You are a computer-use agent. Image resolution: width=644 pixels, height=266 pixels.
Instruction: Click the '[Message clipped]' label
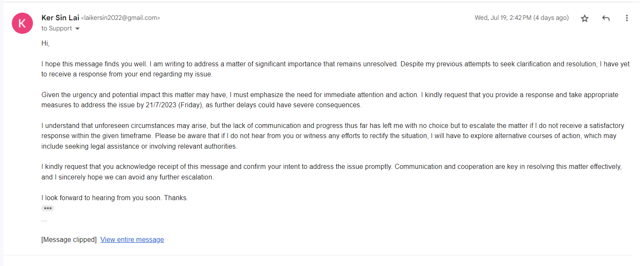[x=69, y=240]
